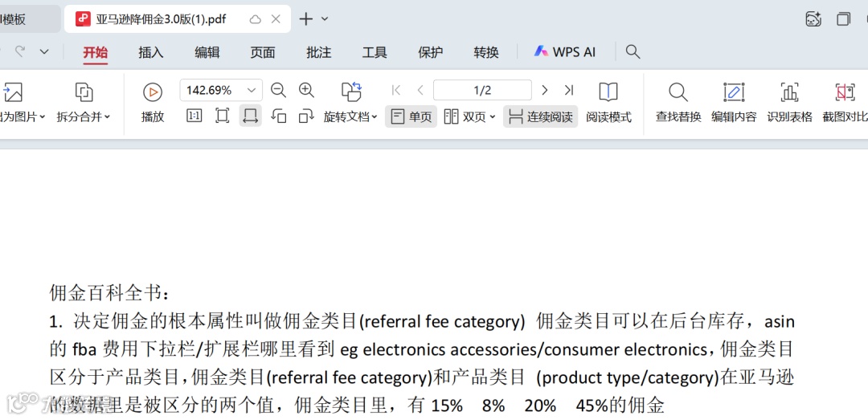Go to previous page arrow
This screenshot has width=868, height=420.
[x=420, y=90]
